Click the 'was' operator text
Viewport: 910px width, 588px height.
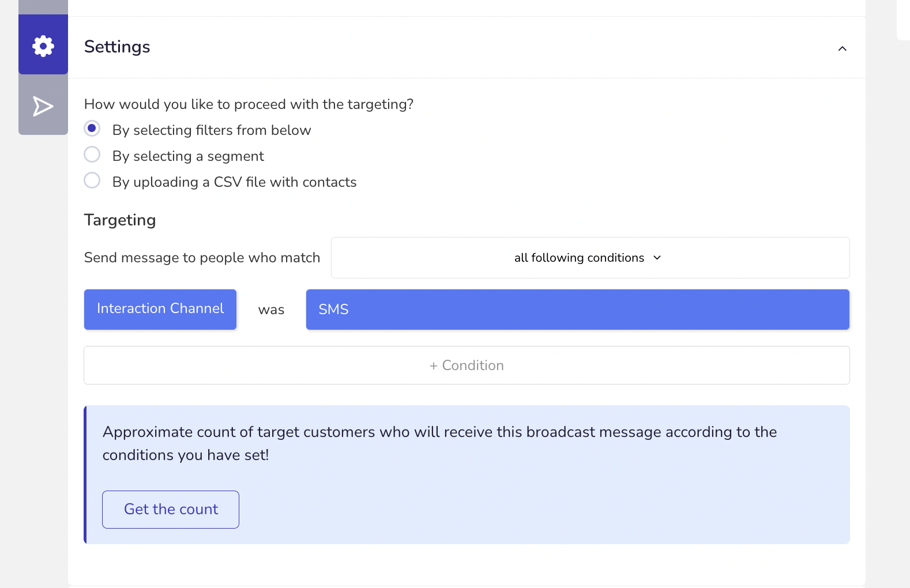(x=271, y=310)
